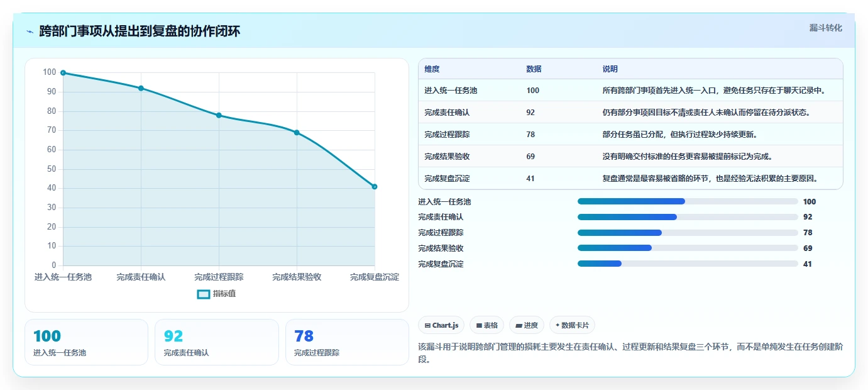Click x-axis label 完成责任确认
The width and height of the screenshot is (868, 390).
coord(141,277)
